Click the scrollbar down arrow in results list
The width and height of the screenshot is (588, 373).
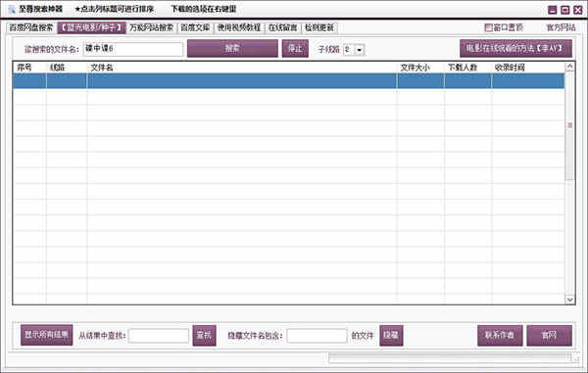pos(569,300)
